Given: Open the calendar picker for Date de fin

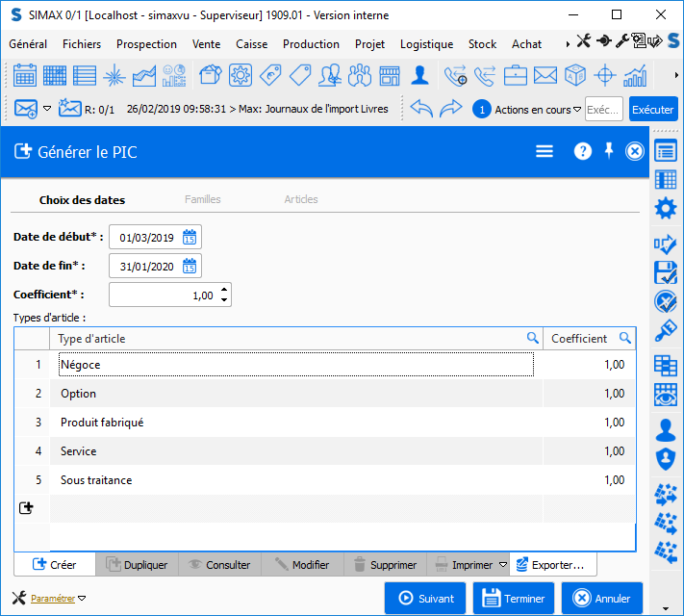Looking at the screenshot, I should coord(190,267).
